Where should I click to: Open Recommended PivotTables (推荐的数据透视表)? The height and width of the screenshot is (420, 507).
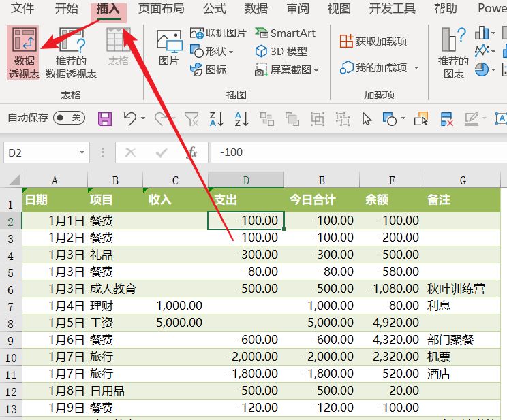71,52
